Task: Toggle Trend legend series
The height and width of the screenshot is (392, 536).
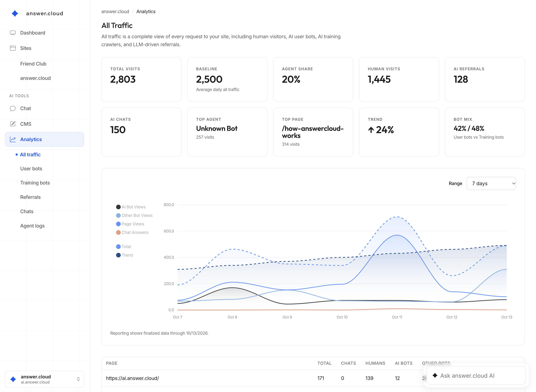Action: pyautogui.click(x=124, y=255)
